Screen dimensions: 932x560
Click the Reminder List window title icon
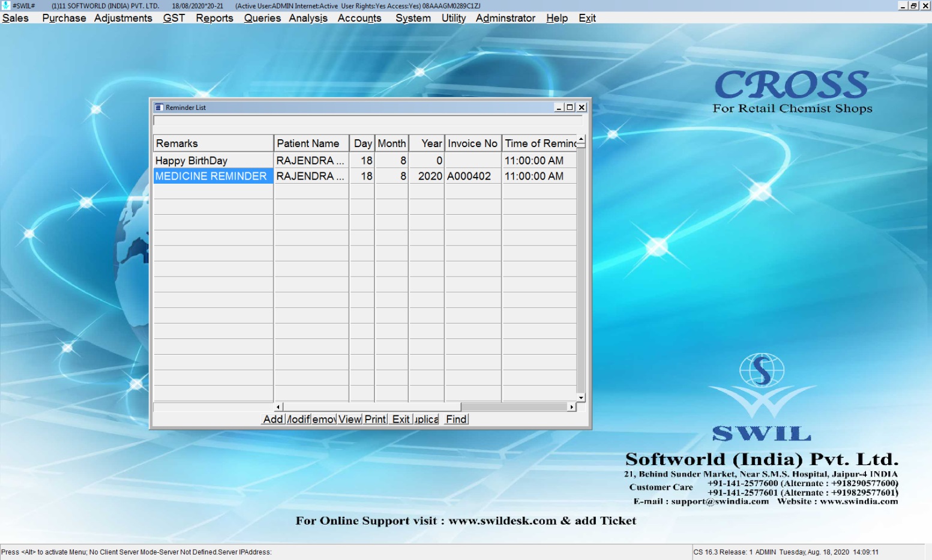[159, 107]
